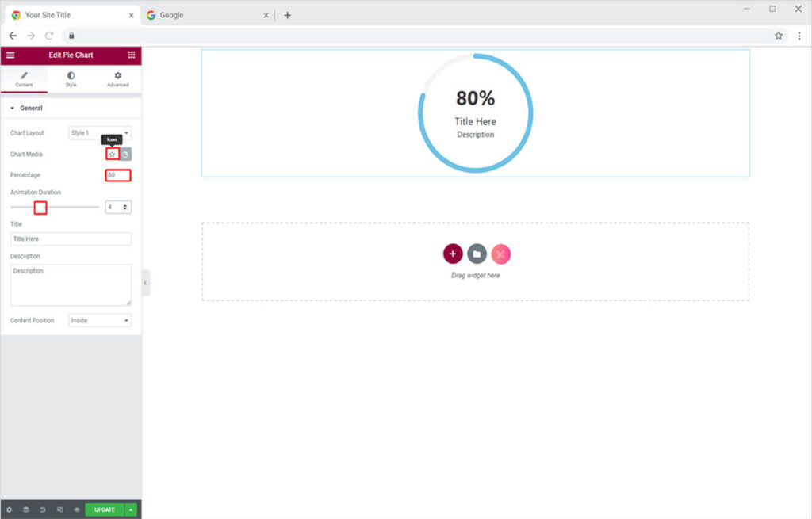Open template library folder button
This screenshot has height=519, width=812.
coord(477,254)
